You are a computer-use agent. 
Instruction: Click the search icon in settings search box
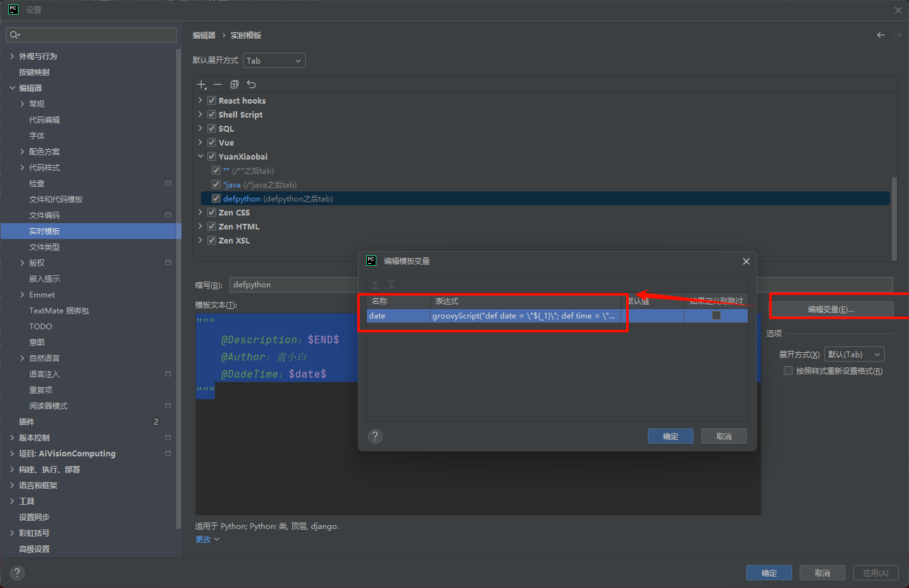pyautogui.click(x=15, y=35)
